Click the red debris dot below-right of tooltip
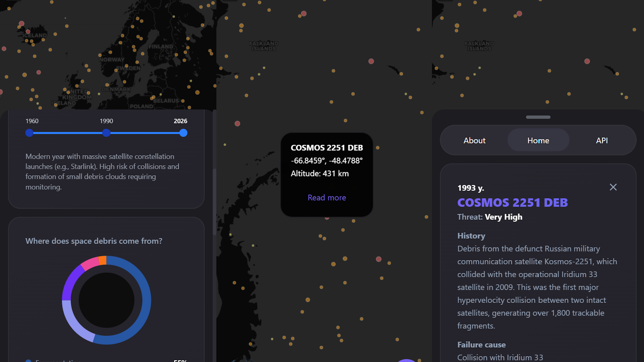Image resolution: width=644 pixels, height=362 pixels. click(379, 259)
